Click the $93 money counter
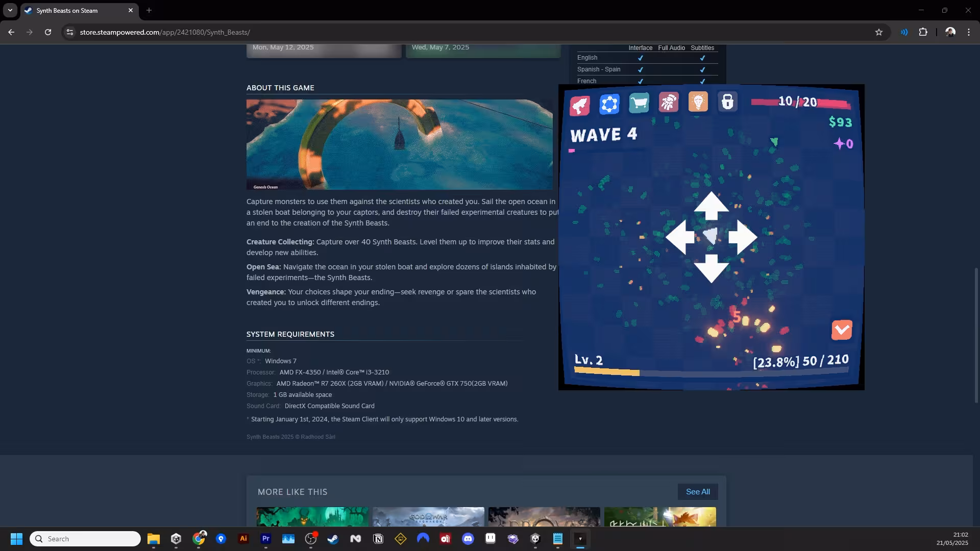Image resolution: width=980 pixels, height=551 pixels. (x=840, y=122)
